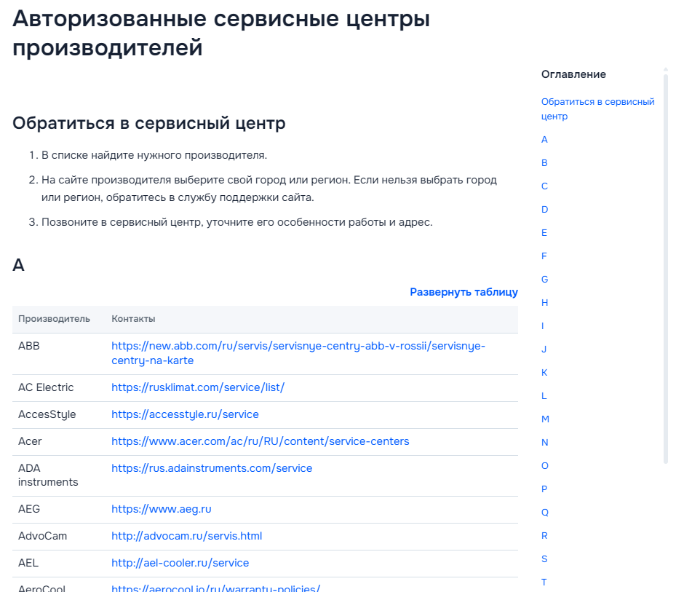Jump to letter L in the contents

544,395
